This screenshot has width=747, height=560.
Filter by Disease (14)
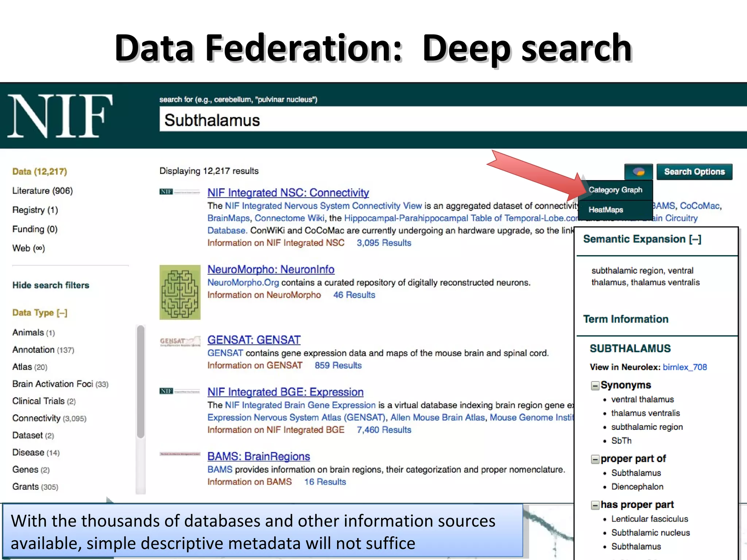coord(36,452)
